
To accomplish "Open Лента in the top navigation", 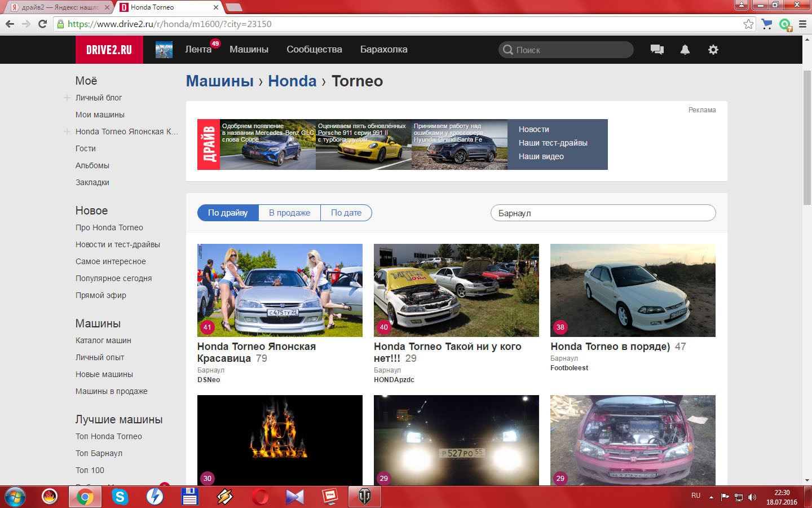I will click(198, 50).
